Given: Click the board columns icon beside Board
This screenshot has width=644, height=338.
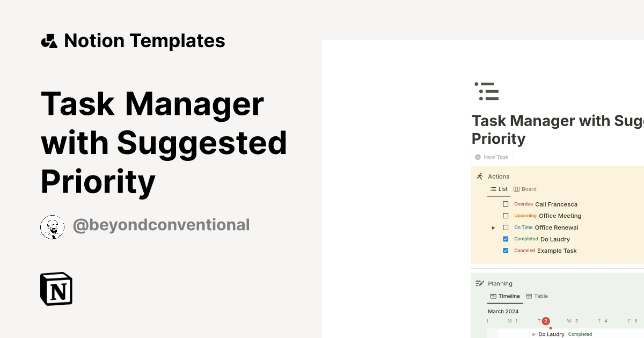Looking at the screenshot, I should (x=517, y=189).
